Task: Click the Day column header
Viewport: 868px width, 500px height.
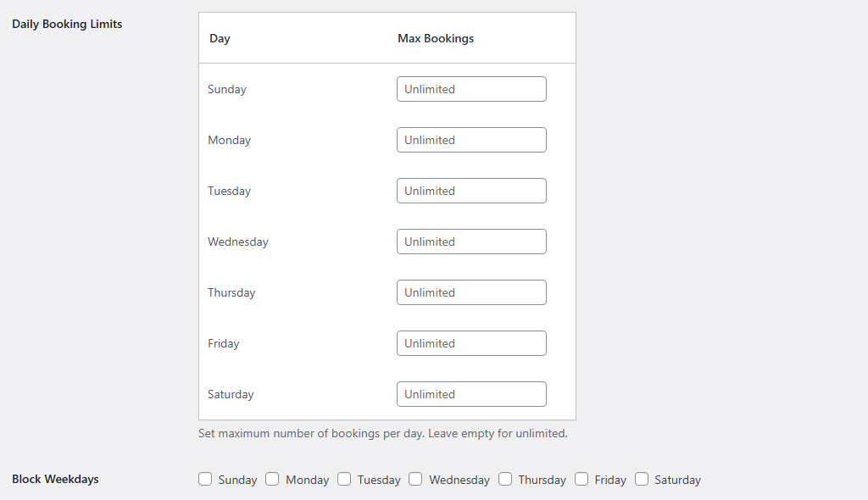Action: [219, 38]
